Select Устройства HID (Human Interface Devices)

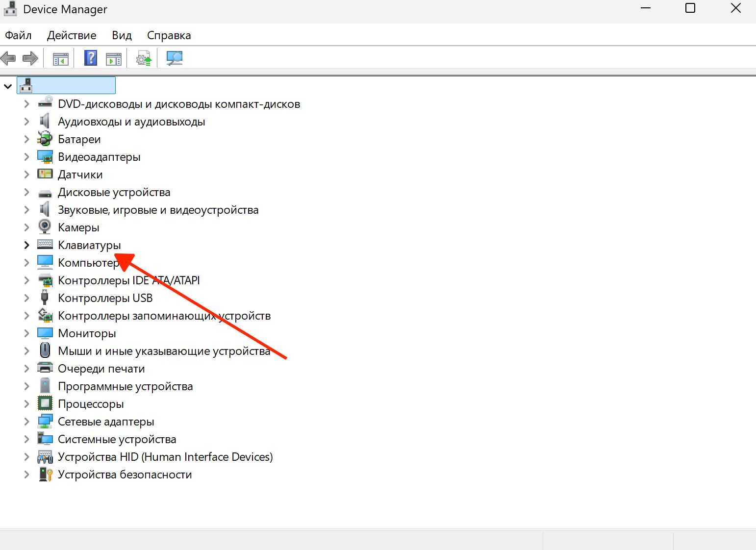tap(165, 457)
